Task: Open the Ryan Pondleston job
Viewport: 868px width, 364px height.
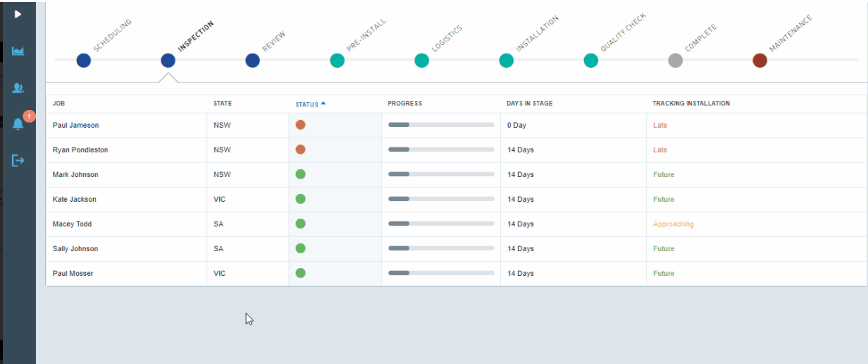Action: tap(80, 150)
